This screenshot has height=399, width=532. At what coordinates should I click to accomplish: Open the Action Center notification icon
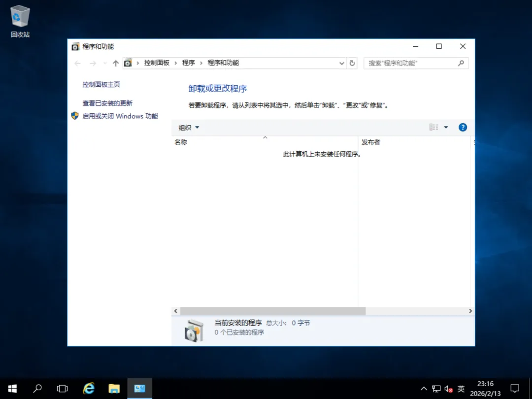click(515, 389)
